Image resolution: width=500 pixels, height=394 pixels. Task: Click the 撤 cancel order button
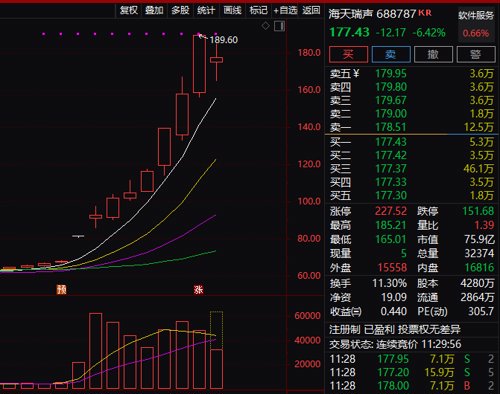433,54
